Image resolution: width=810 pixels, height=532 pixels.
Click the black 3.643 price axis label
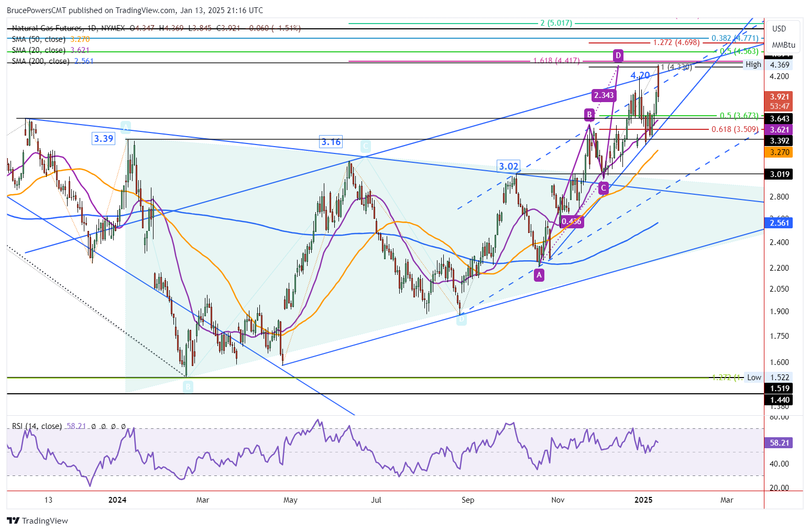[779, 119]
